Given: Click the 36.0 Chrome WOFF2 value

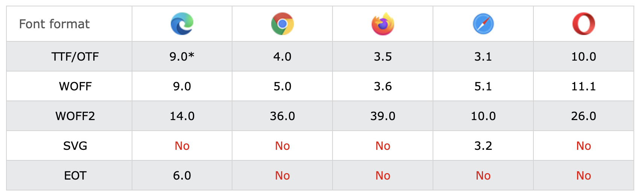Looking at the screenshot, I should [283, 116].
